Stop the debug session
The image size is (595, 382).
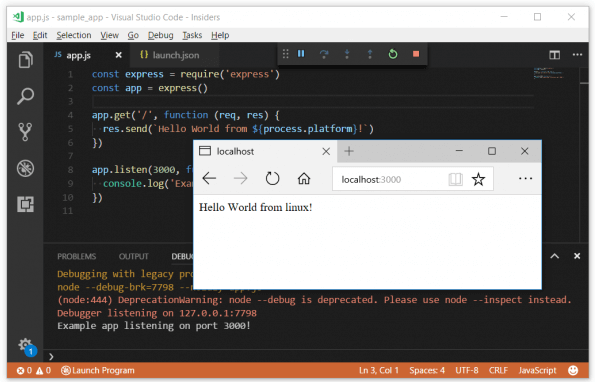point(416,54)
